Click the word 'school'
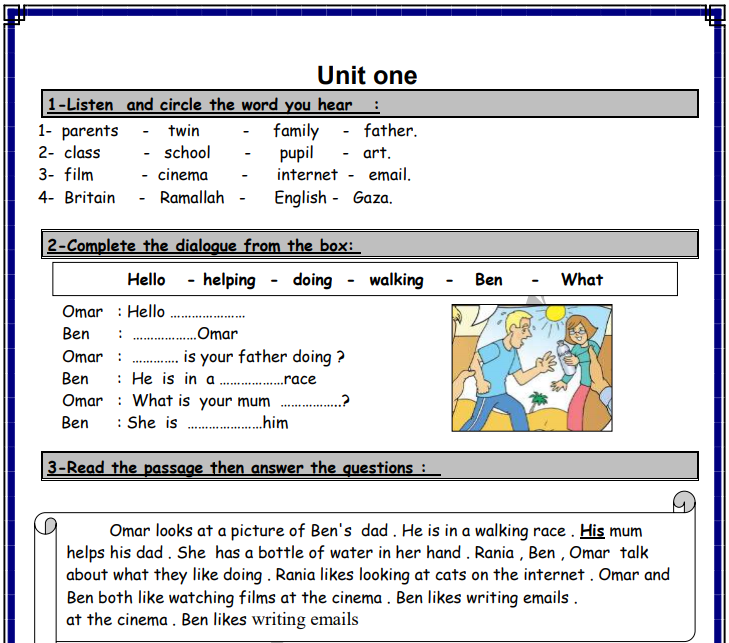 pos(187,152)
